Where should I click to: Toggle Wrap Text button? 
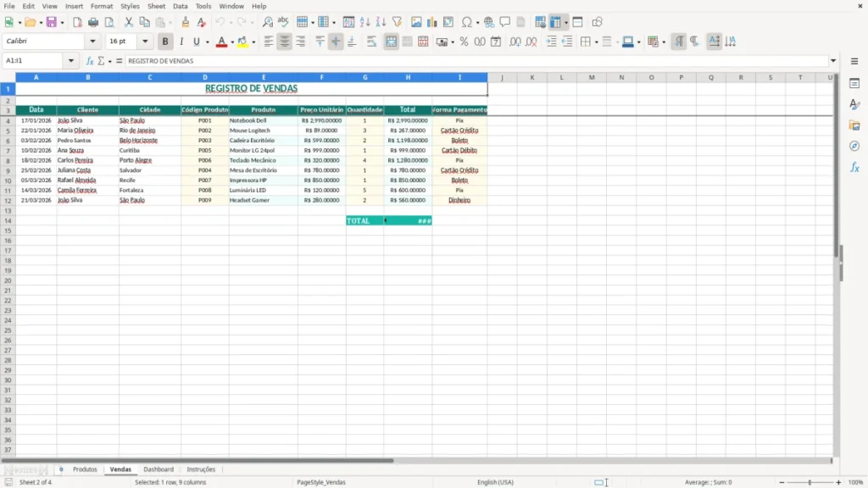click(371, 42)
